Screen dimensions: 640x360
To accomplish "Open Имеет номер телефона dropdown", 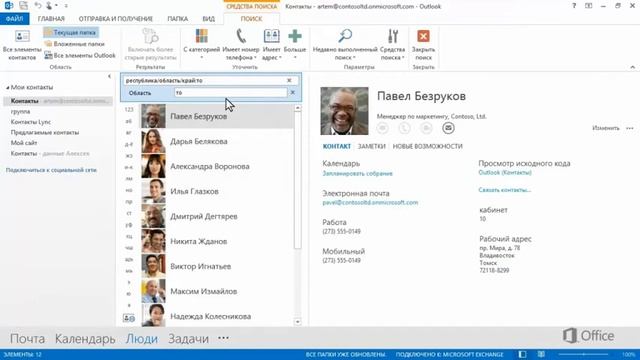I will (241, 44).
